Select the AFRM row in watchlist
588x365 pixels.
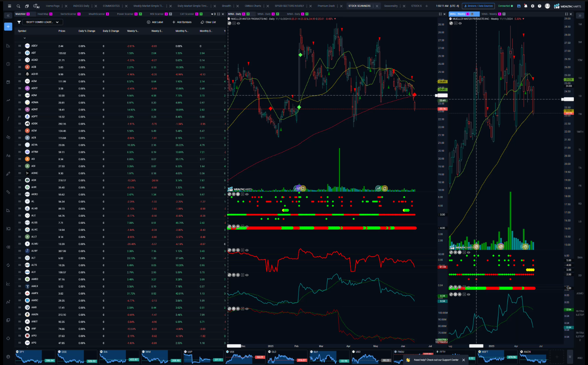pos(119,152)
